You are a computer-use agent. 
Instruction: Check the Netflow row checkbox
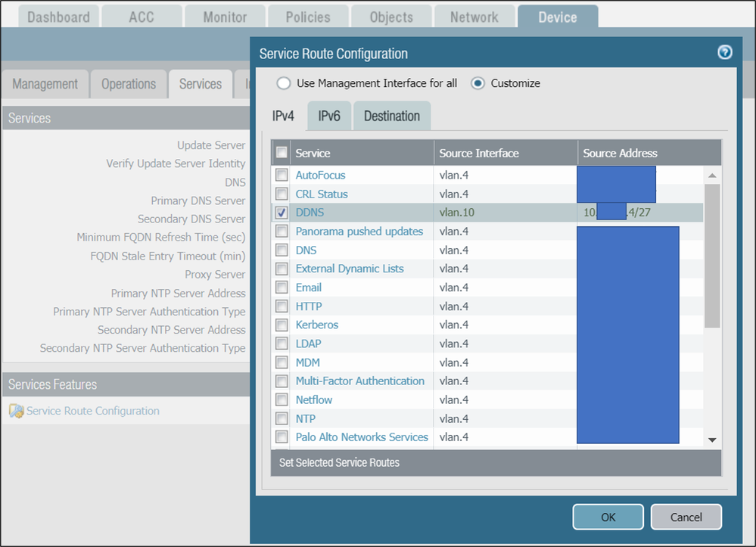click(282, 400)
